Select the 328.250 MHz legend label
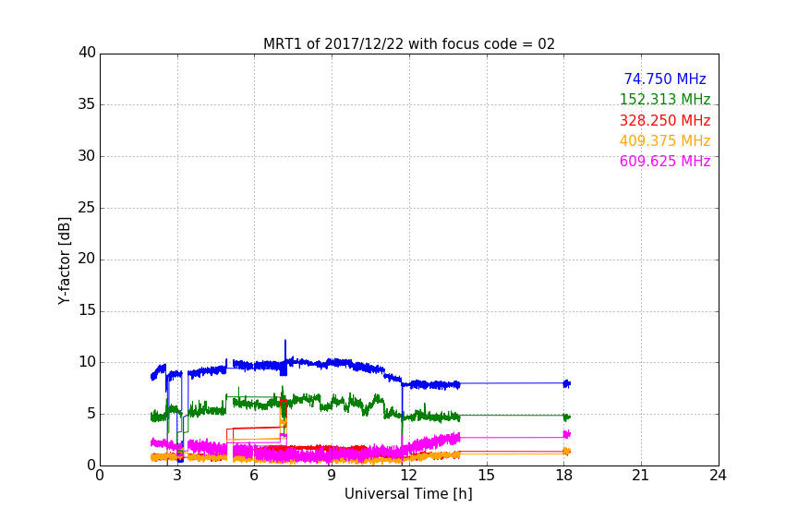The image size is (798, 532). [x=665, y=120]
